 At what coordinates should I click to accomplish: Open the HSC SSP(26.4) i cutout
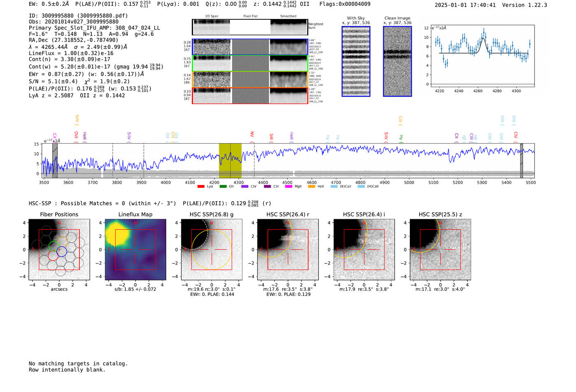(x=364, y=250)
